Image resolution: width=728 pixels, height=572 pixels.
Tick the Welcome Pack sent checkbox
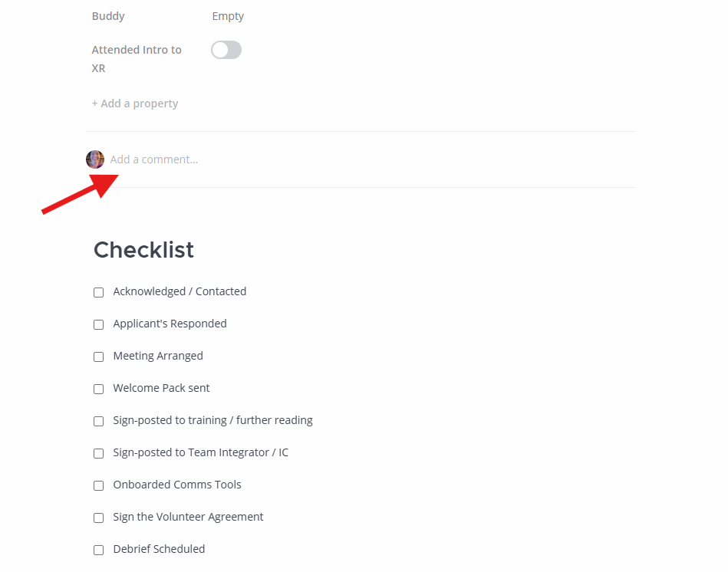tap(98, 389)
